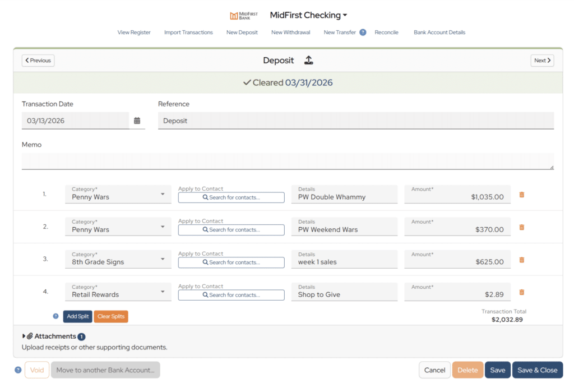Viewport: 574px width, 392px height.
Task: Delete the PW Double Whammy split row
Action: 522,195
